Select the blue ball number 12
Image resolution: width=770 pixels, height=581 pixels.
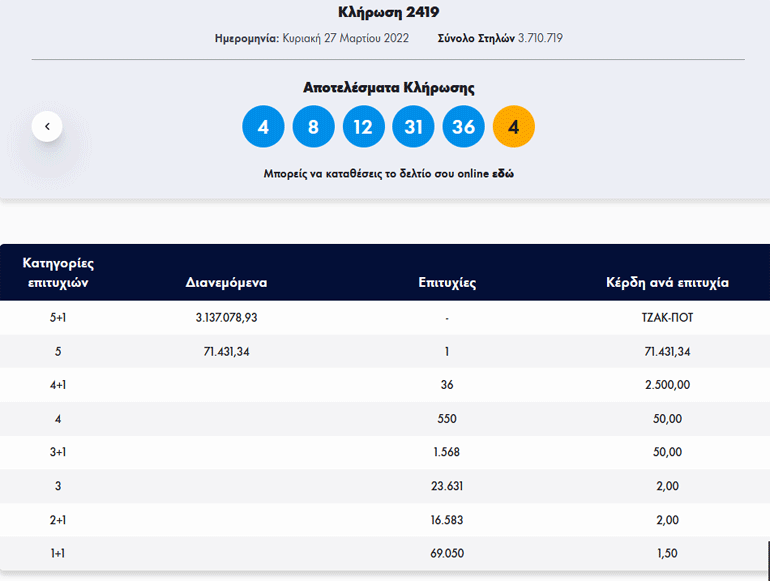click(363, 127)
